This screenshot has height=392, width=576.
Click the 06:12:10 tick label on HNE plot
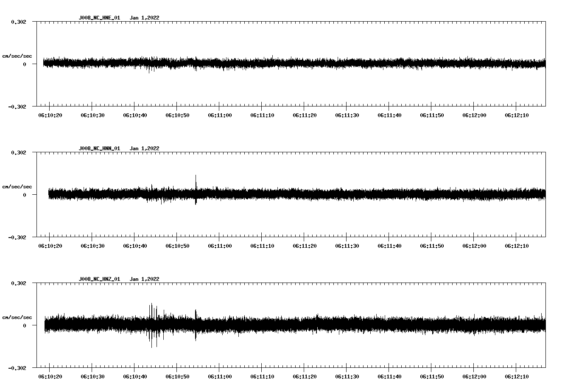pos(517,115)
